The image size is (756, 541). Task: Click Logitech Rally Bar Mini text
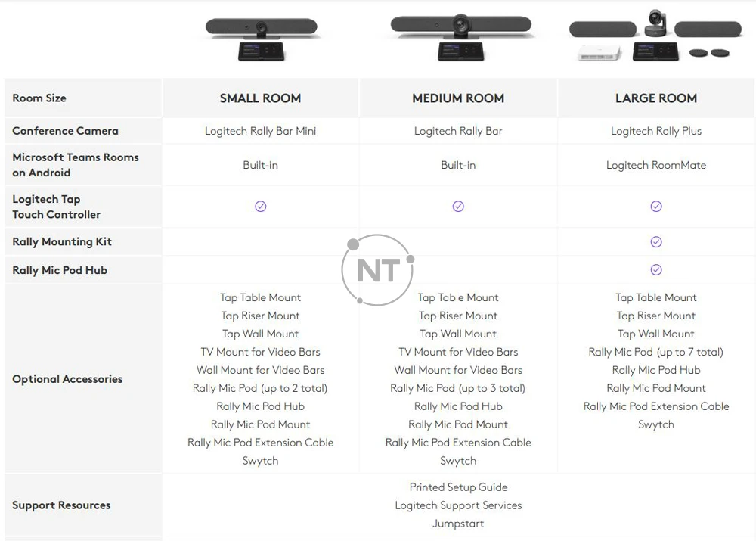coord(261,131)
